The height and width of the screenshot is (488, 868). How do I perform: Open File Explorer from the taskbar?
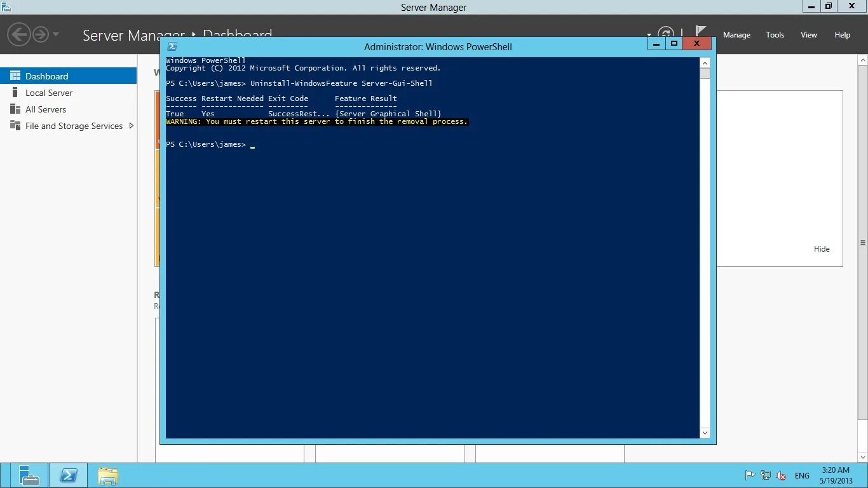pyautogui.click(x=107, y=475)
